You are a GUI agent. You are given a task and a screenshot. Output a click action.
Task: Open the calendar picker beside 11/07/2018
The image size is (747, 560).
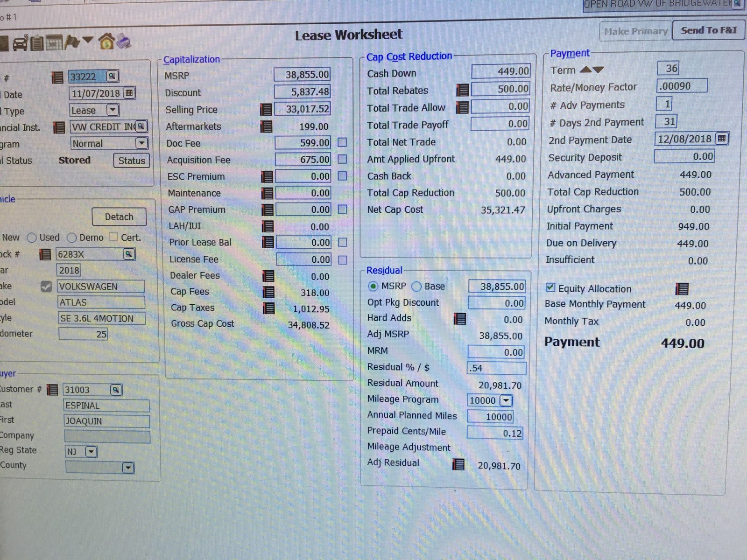[129, 93]
